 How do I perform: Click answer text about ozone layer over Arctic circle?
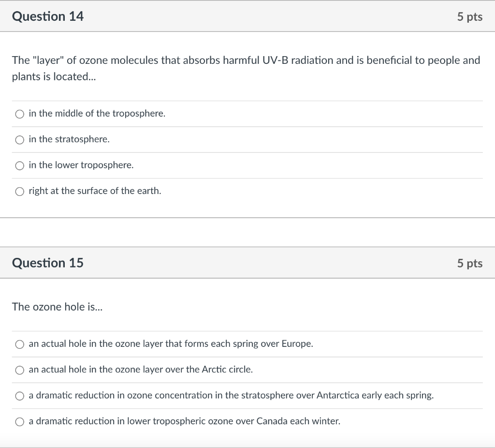(141, 369)
